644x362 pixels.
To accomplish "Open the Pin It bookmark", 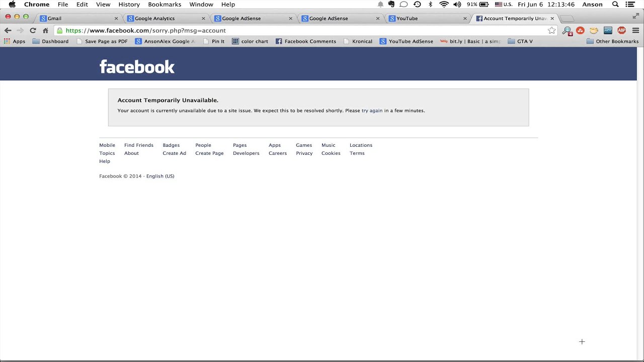I will pyautogui.click(x=214, y=41).
